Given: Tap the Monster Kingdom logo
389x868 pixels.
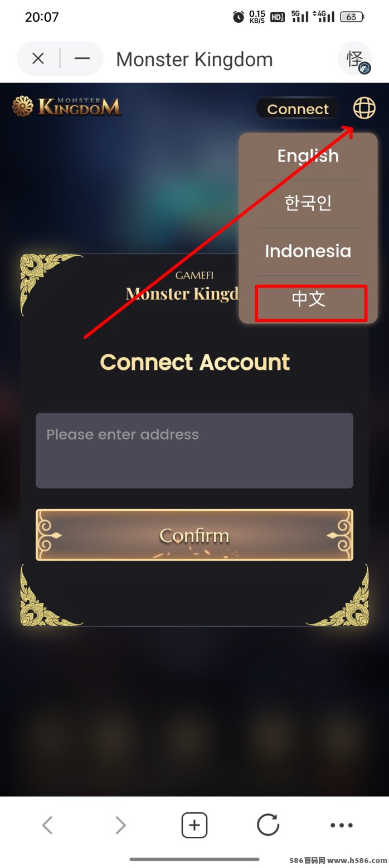Looking at the screenshot, I should click(67, 106).
